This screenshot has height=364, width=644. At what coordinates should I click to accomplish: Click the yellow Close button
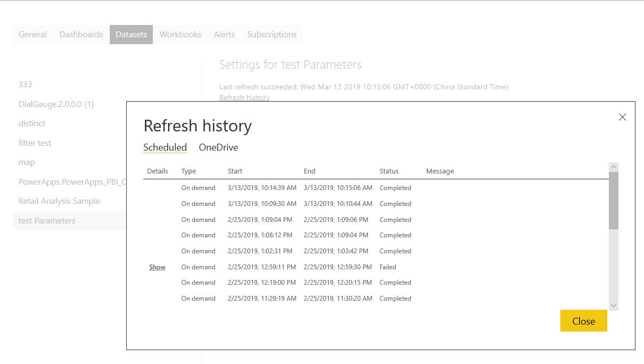(583, 321)
